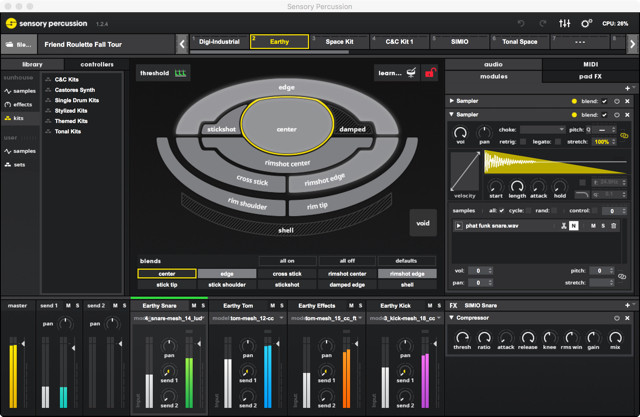
Task: Delete phat funk snare.wav with trash icon
Action: point(613,226)
